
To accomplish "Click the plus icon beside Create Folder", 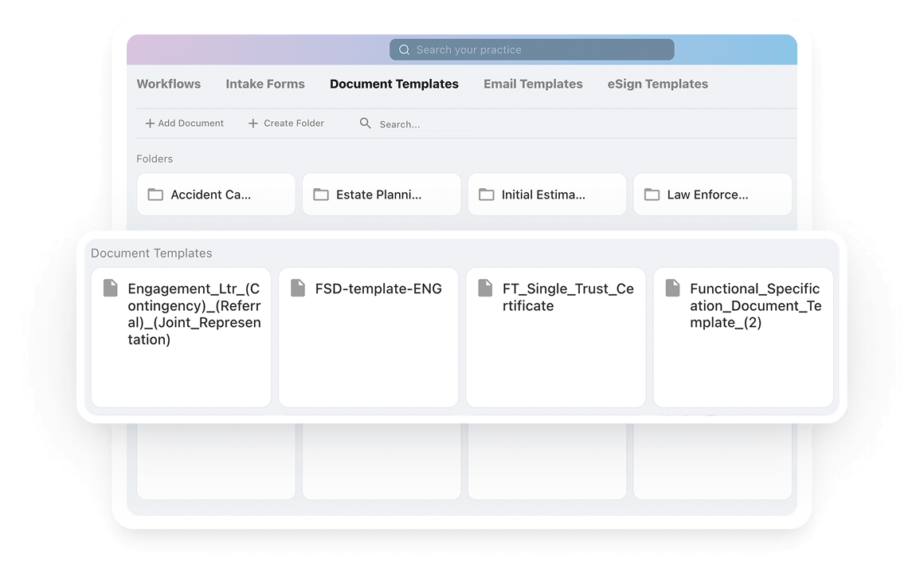I will (x=253, y=124).
